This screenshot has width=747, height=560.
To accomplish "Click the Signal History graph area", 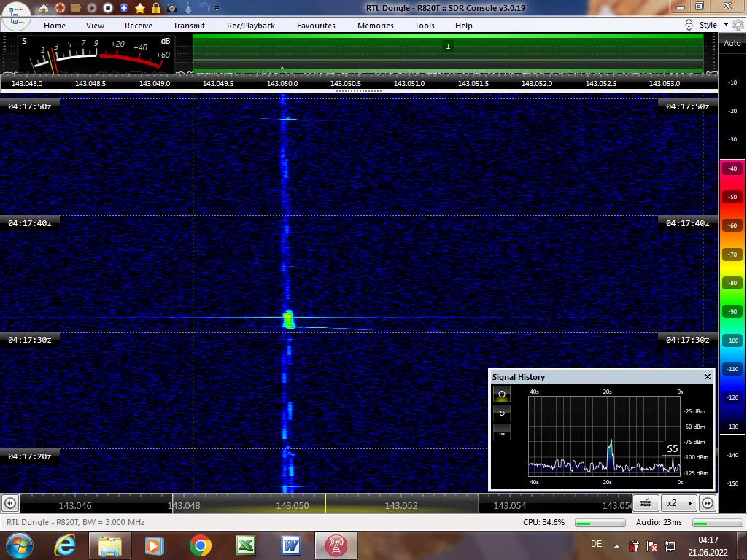I will [x=604, y=436].
